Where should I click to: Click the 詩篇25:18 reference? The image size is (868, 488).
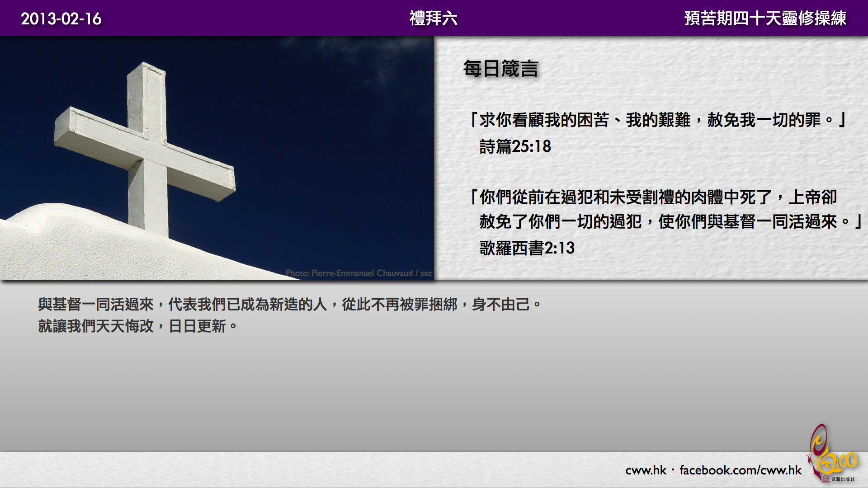[x=515, y=146]
